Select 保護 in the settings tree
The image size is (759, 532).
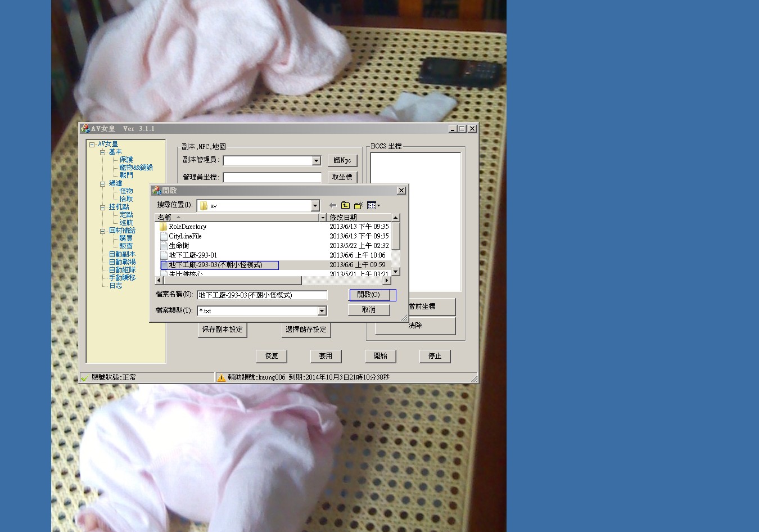click(x=126, y=160)
